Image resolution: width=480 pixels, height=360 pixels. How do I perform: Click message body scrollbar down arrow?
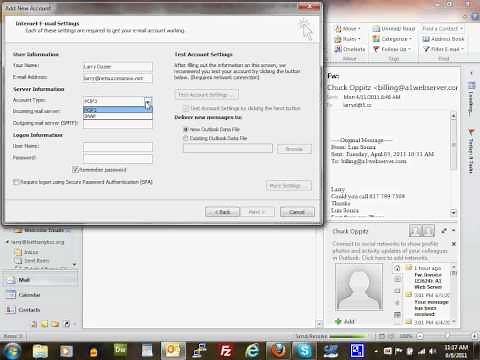point(453,212)
